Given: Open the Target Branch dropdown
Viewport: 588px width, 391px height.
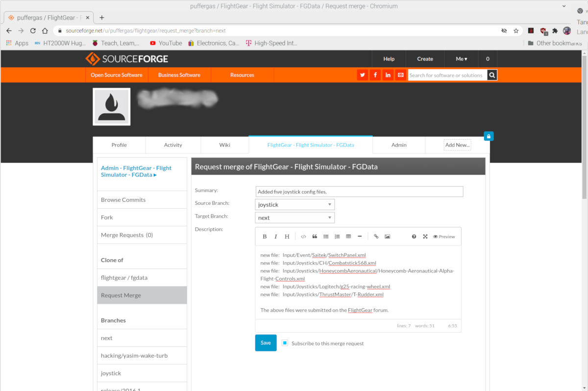Looking at the screenshot, I should click(x=295, y=218).
